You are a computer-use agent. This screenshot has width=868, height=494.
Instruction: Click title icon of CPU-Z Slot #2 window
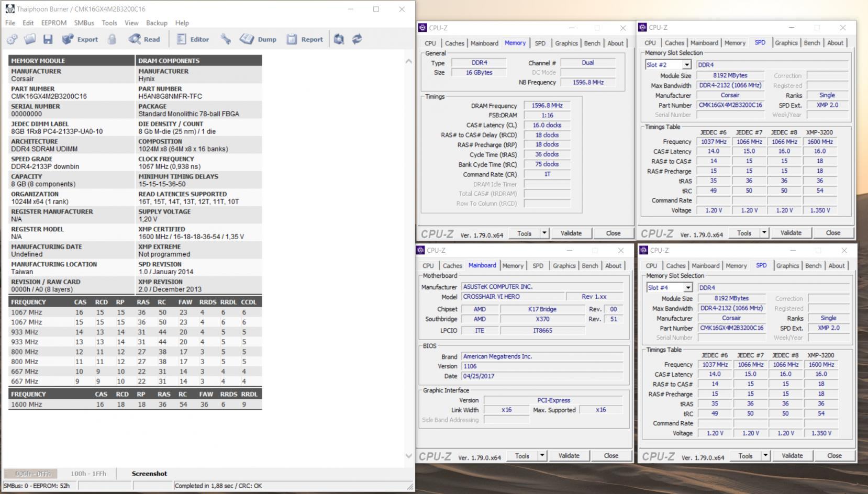click(x=643, y=28)
